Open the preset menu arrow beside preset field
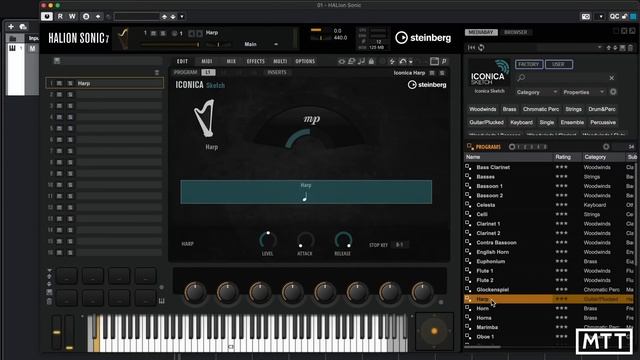640x360 pixels. point(182,17)
